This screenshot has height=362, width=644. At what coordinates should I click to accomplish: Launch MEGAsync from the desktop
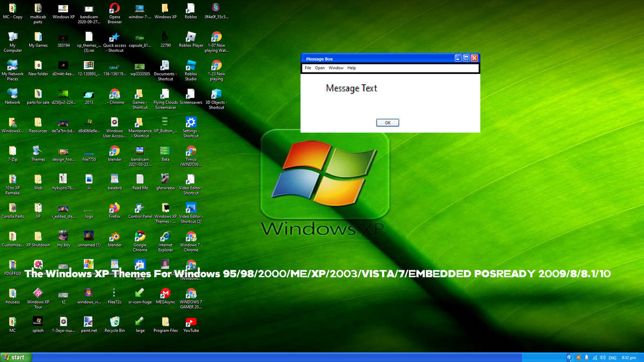165,294
